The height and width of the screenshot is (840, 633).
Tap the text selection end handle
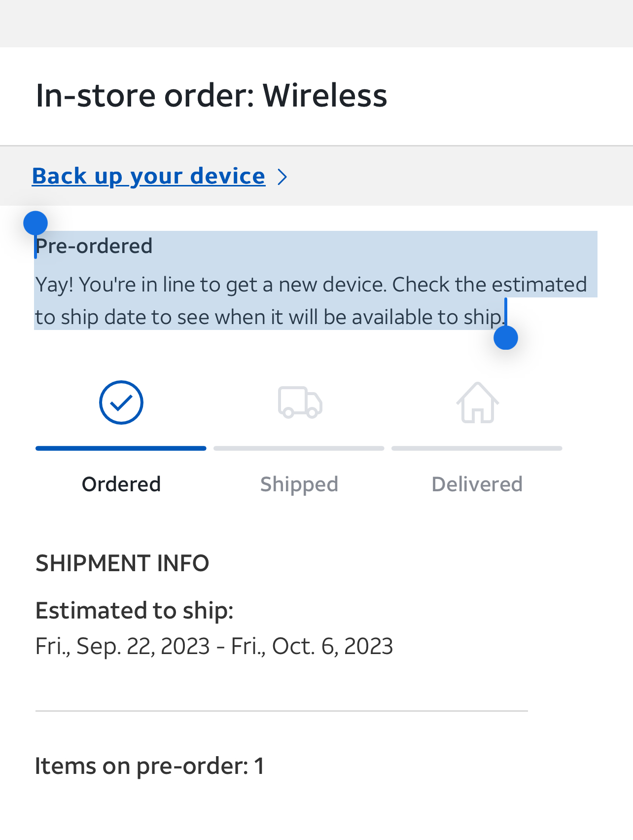506,338
